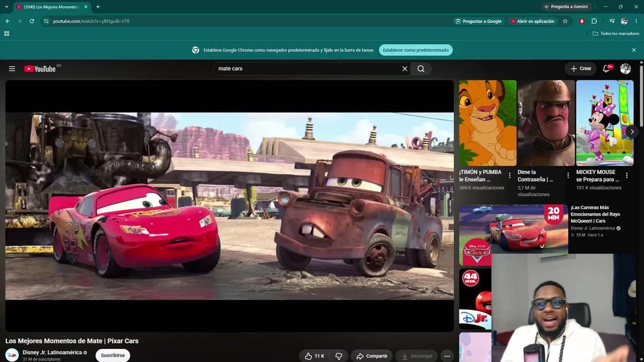This screenshot has height=362, width=644.
Task: Open the tab search dropdown arrow
Action: tap(7, 7)
